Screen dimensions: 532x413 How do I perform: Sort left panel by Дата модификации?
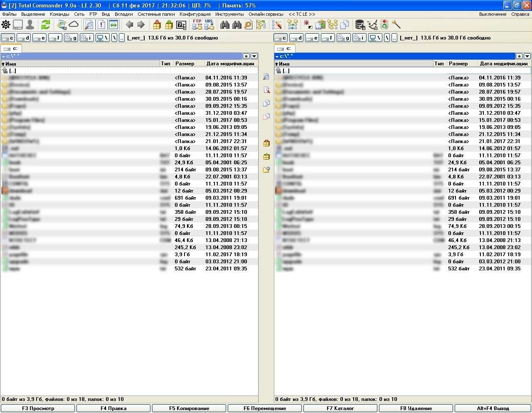[x=231, y=64]
